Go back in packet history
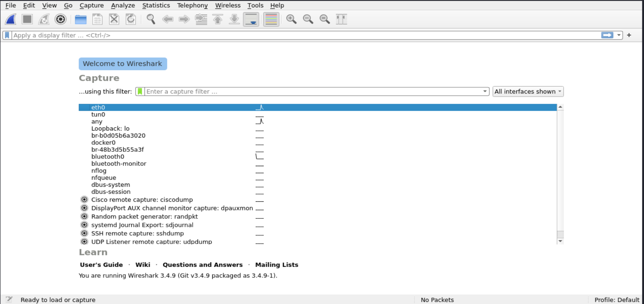Screen dimensions: 644x304 168,19
